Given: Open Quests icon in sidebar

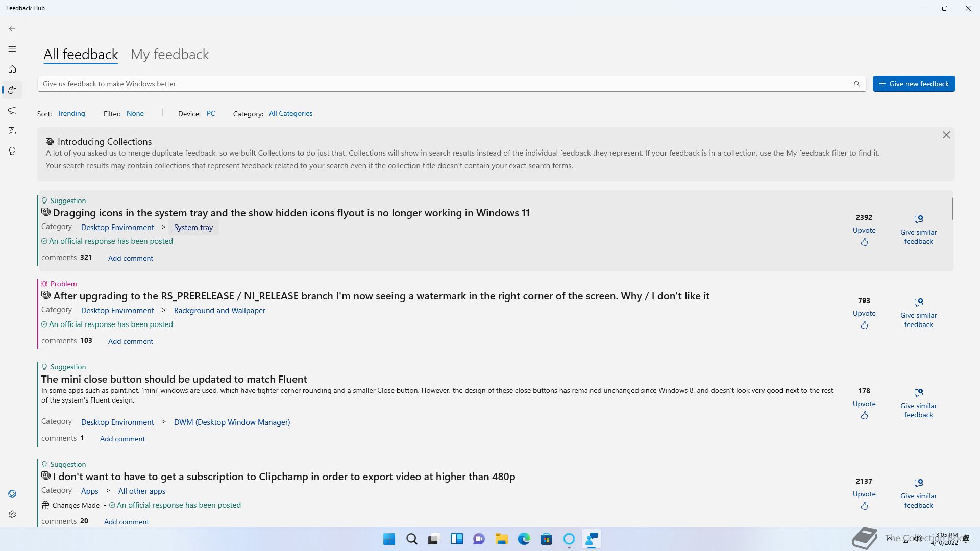Looking at the screenshot, I should pos(12,131).
